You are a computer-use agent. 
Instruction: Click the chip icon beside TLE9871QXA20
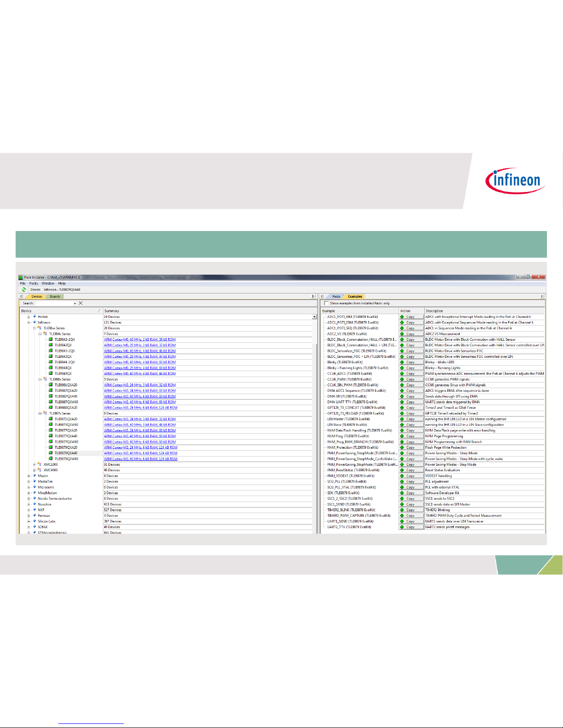(51, 419)
